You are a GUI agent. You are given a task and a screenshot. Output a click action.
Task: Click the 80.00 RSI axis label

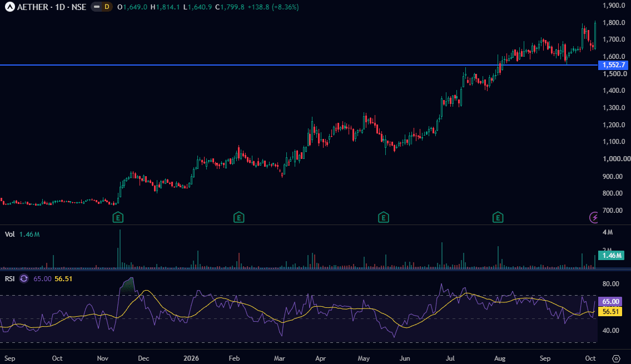(610, 283)
